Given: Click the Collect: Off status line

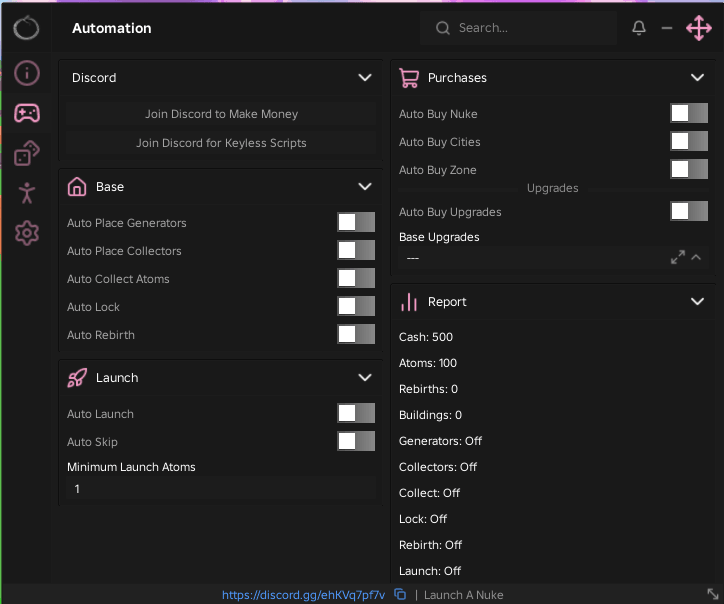Looking at the screenshot, I should 429,493.
